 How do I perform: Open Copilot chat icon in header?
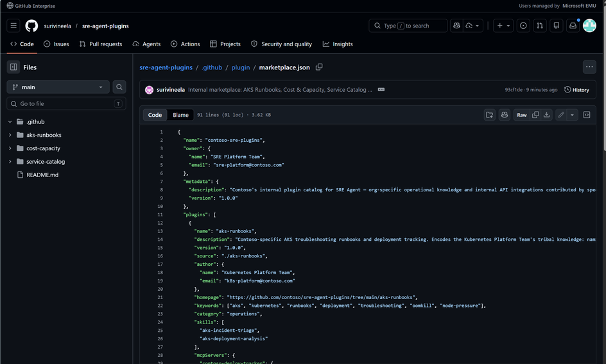coord(456,26)
